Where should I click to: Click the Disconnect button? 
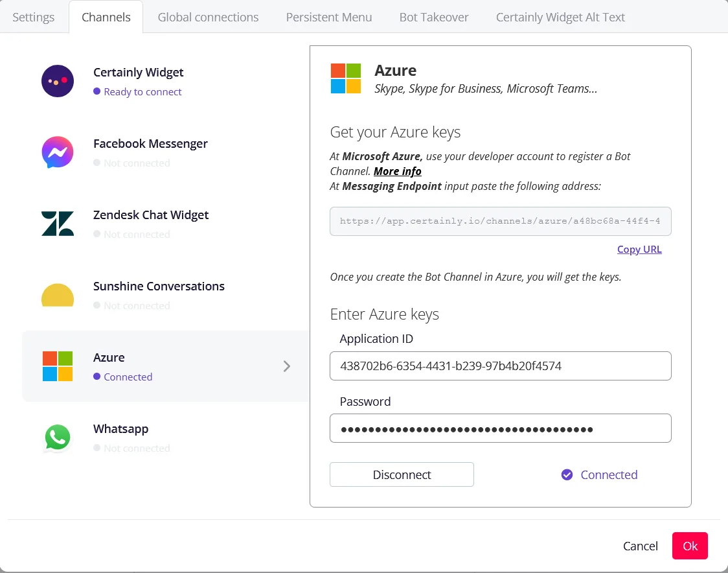coord(402,474)
